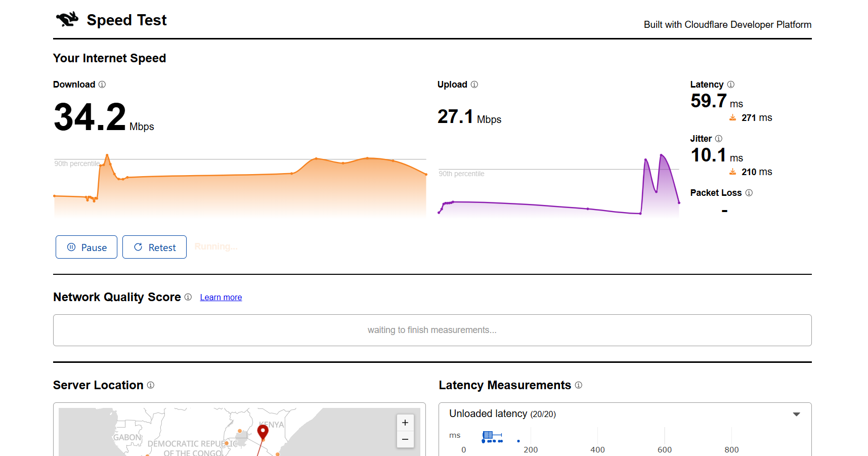
Task: Click the Upload info icon
Action: click(x=474, y=85)
